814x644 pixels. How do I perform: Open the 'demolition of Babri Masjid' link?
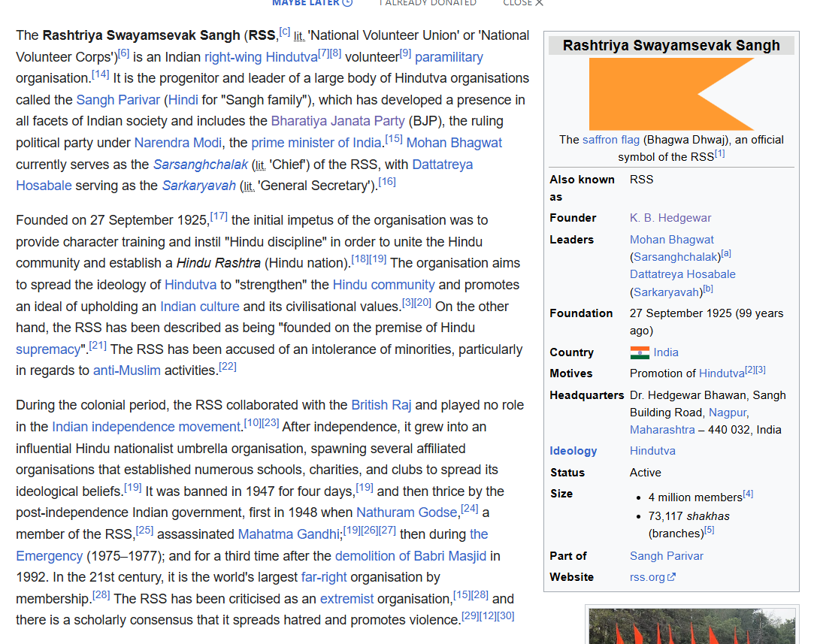tap(410, 556)
